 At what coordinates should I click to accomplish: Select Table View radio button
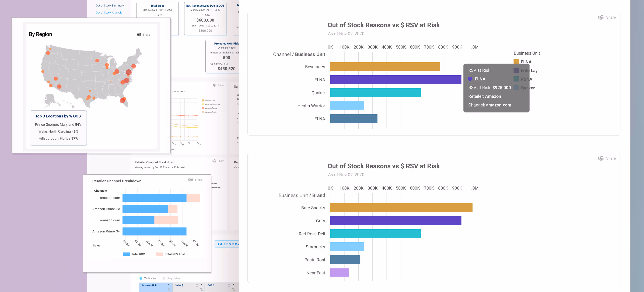[x=141, y=278]
